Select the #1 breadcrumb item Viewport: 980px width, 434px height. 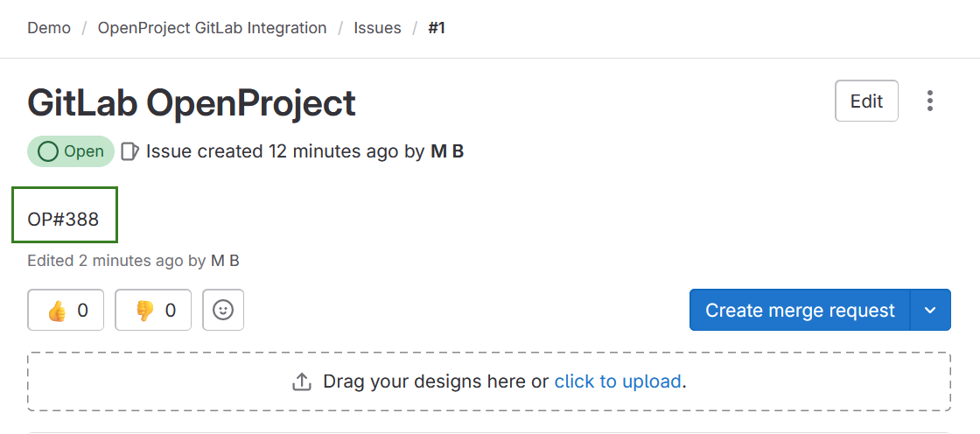tap(437, 28)
